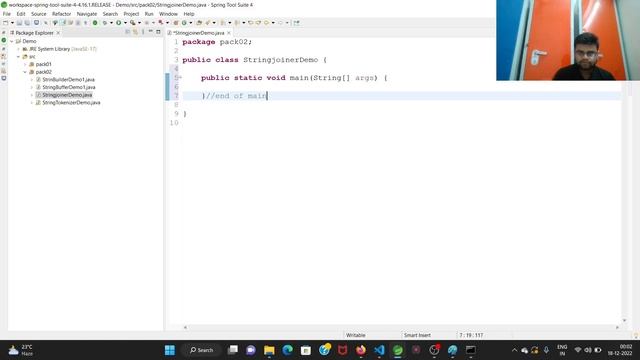
Task: Open the Project menu
Action: click(131, 14)
